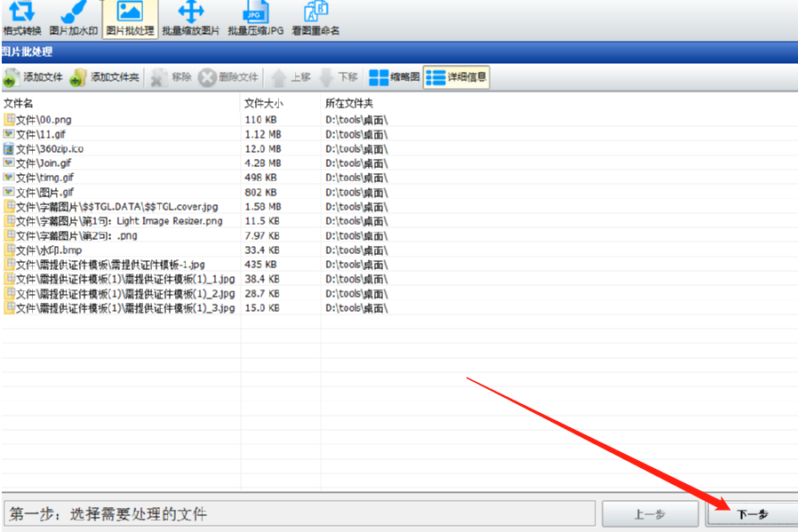
Task: Click the 下移 move down button
Action: [x=339, y=77]
